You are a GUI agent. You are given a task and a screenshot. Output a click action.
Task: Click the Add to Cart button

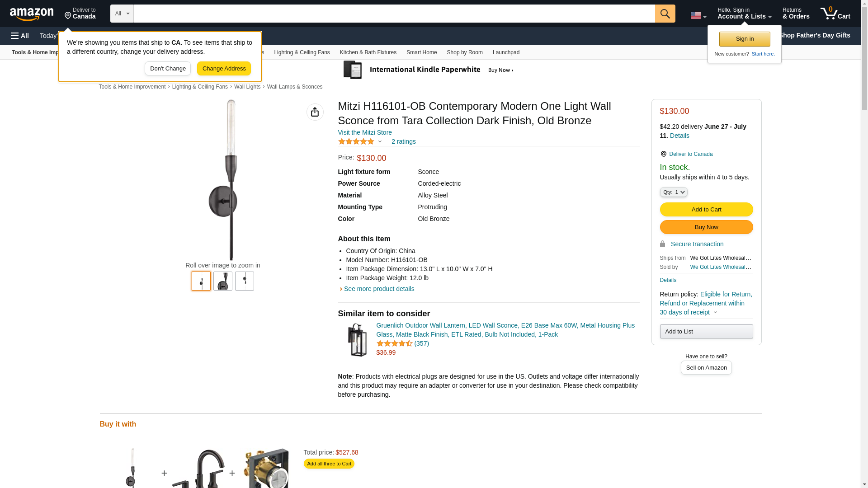706,209
